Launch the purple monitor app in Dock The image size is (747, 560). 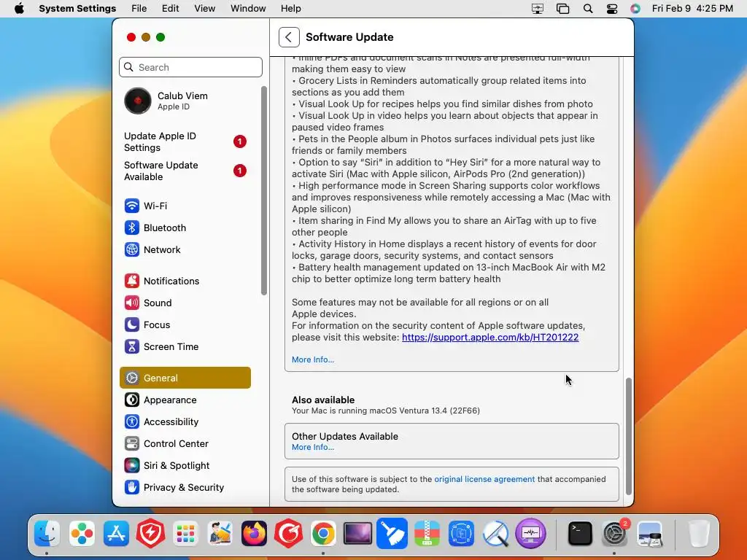pyautogui.click(x=530, y=533)
